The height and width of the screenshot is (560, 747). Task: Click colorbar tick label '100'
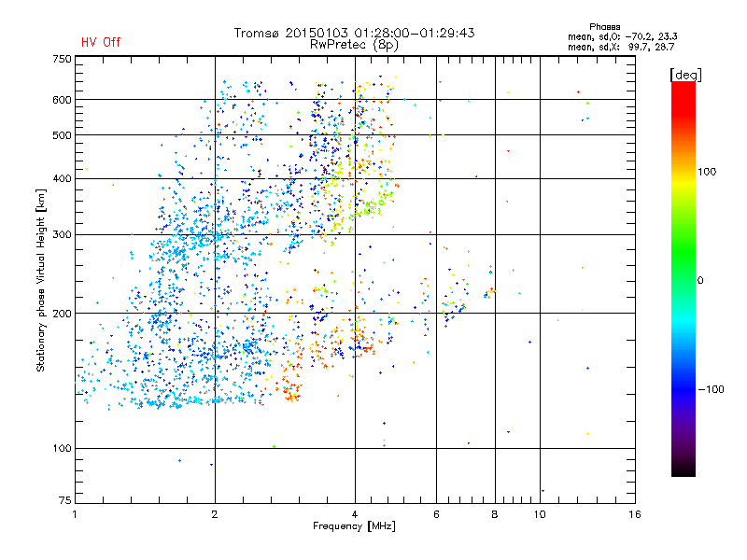[707, 172]
